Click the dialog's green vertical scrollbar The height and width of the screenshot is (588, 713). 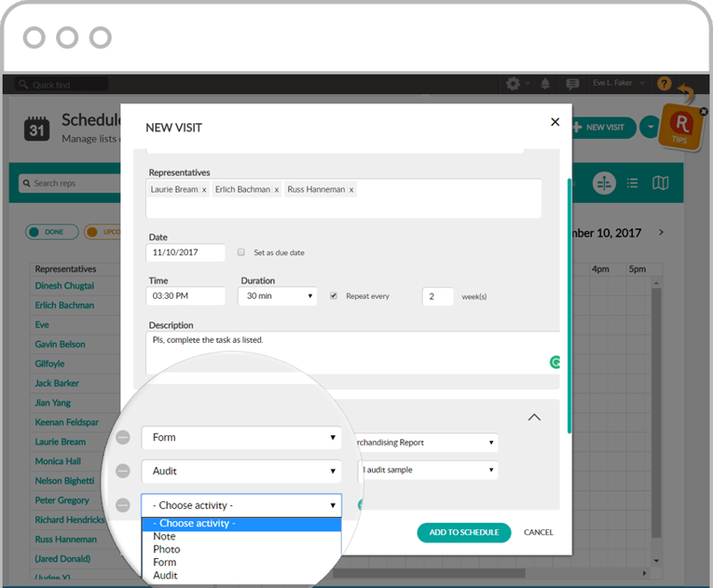pos(570,306)
